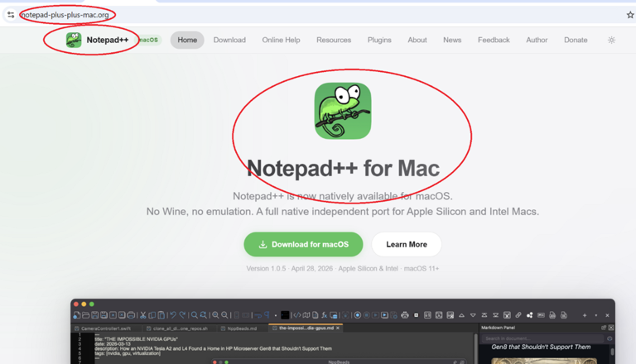The width and height of the screenshot is (636, 364).
Task: Click the line starting 'title: "THE IMPOSSIBLE NVIDIA GPUs"'
Action: point(136,339)
